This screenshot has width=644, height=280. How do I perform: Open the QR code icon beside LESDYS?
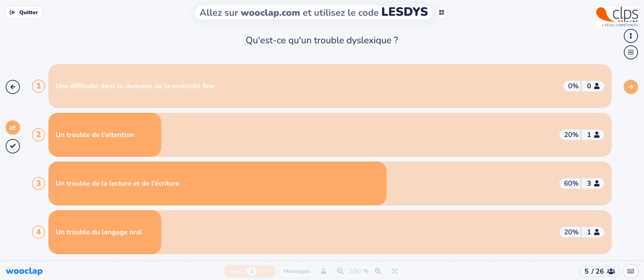pos(442,12)
